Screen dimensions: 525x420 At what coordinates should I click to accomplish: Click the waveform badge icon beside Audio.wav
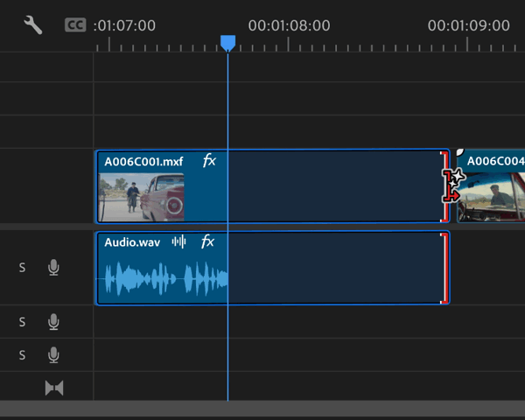click(178, 241)
